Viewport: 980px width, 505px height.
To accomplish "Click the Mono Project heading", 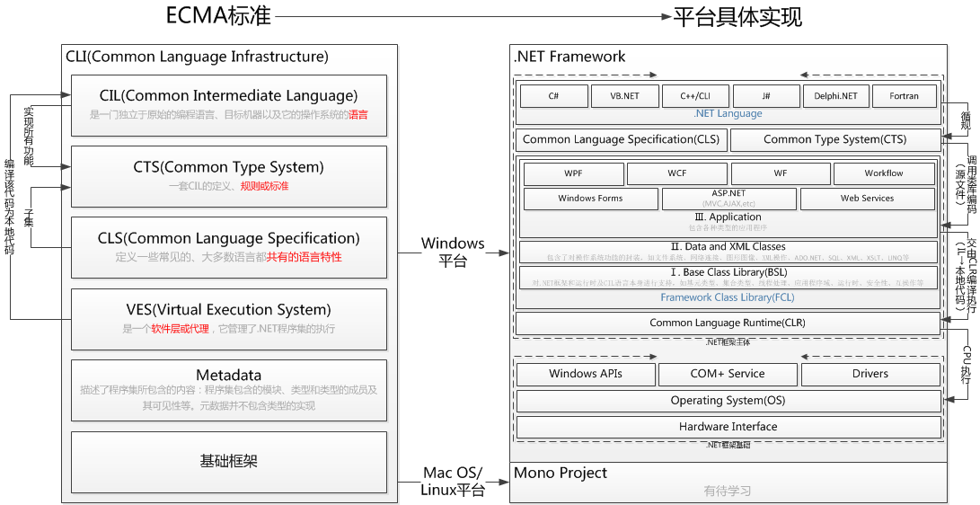I will coord(560,474).
